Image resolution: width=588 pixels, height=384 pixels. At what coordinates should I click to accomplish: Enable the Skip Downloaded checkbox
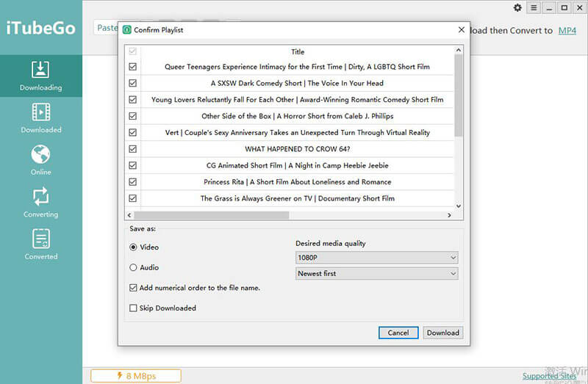(x=133, y=308)
